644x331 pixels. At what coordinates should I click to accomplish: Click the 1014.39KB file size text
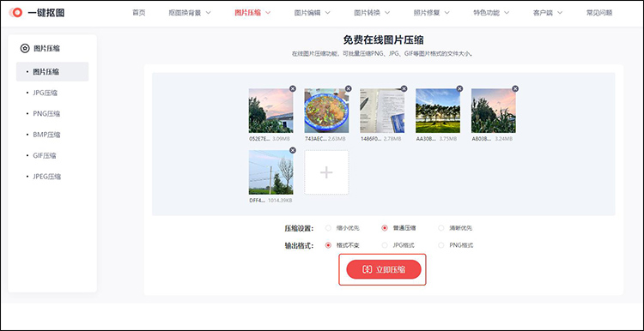(x=280, y=201)
